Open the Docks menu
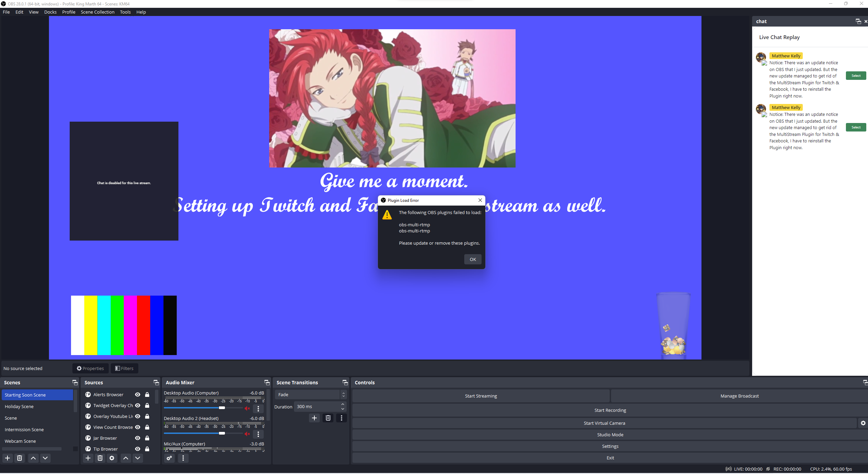 (50, 12)
